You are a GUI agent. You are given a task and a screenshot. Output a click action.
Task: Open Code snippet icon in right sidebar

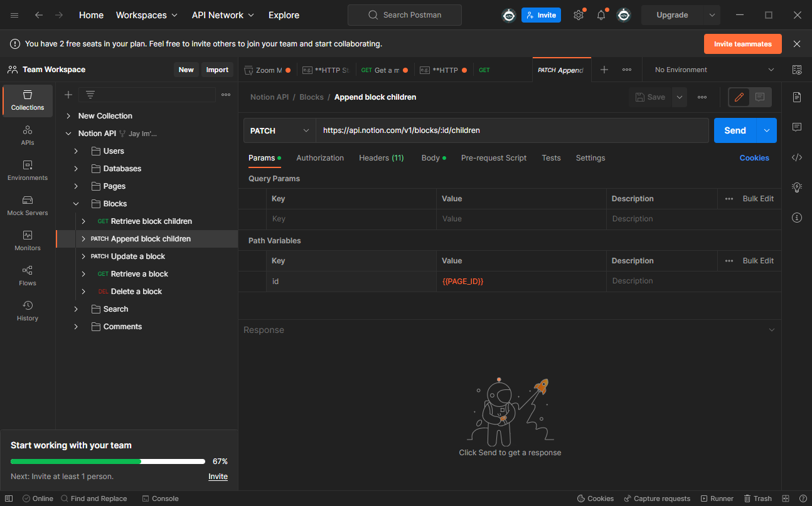(797, 157)
